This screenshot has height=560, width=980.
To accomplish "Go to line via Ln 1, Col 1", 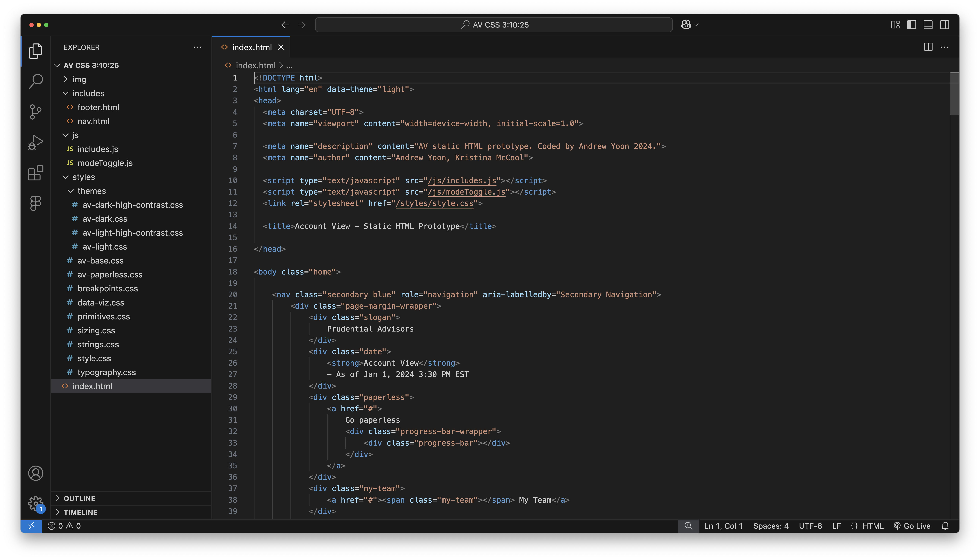I will 723,526.
